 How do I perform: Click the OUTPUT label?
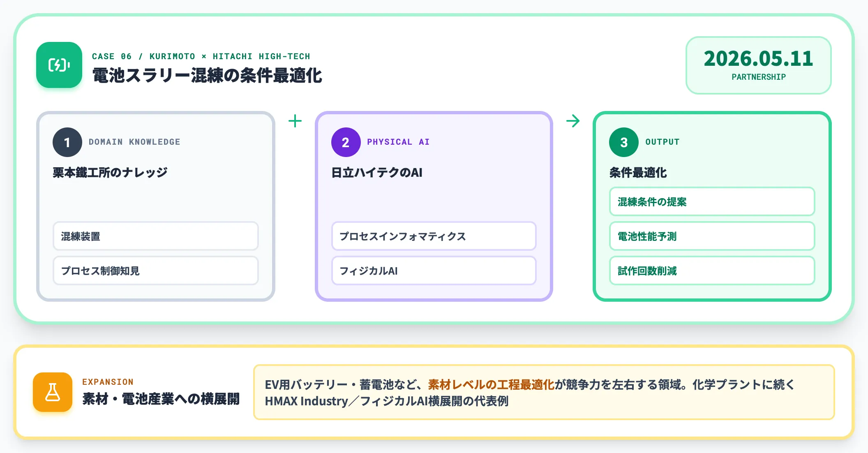point(663,142)
